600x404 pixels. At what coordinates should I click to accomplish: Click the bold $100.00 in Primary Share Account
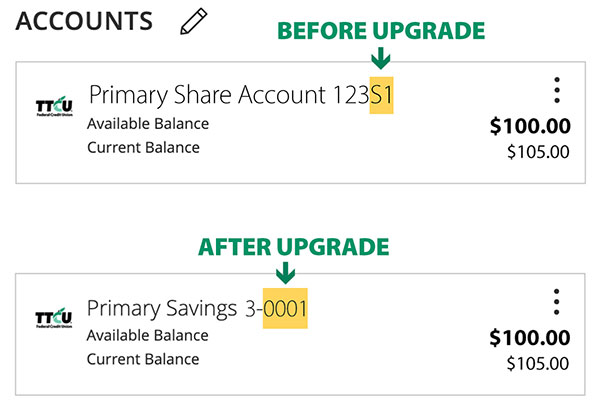click(x=530, y=126)
